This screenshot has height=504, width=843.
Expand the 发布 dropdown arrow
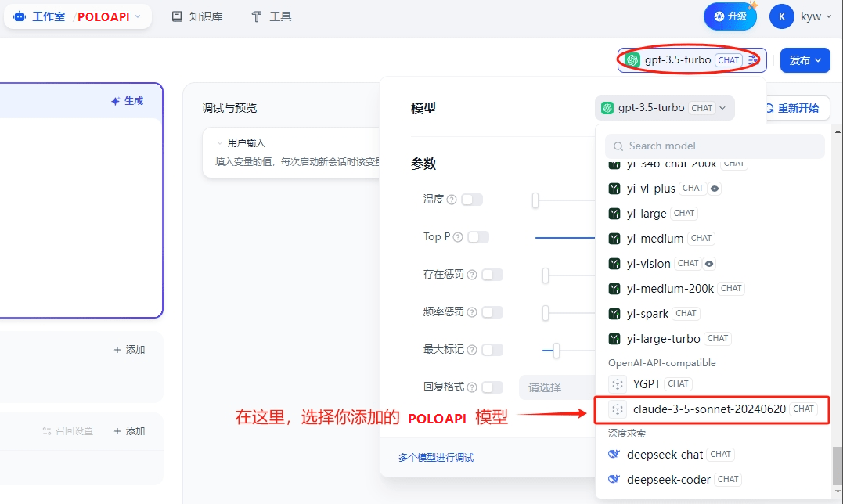(819, 59)
